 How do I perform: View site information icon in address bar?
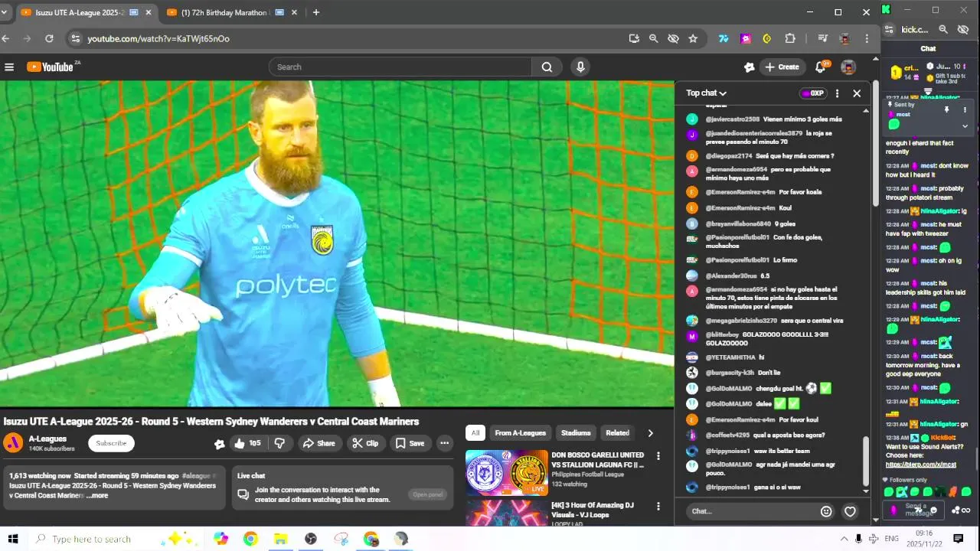click(x=75, y=38)
